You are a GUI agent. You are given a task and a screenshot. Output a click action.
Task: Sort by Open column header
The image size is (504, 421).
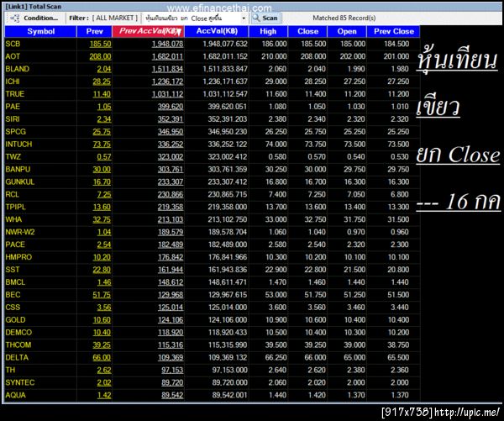[x=347, y=32]
